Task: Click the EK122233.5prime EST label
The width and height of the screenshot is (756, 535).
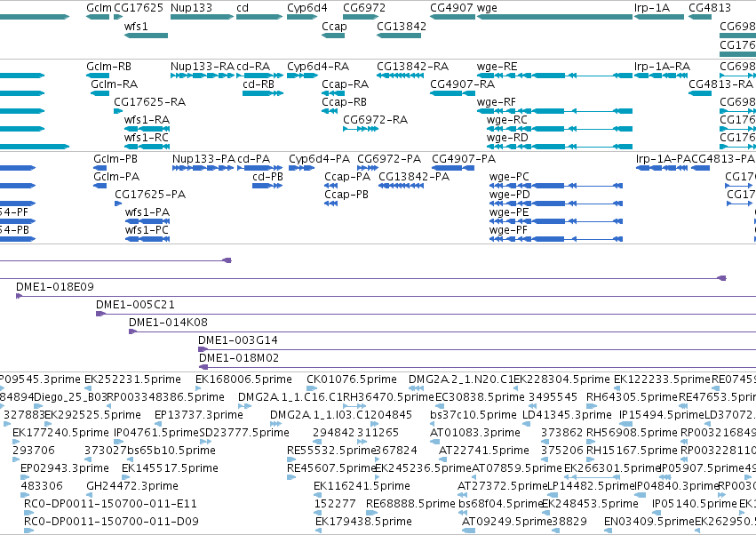Action: [x=662, y=379]
